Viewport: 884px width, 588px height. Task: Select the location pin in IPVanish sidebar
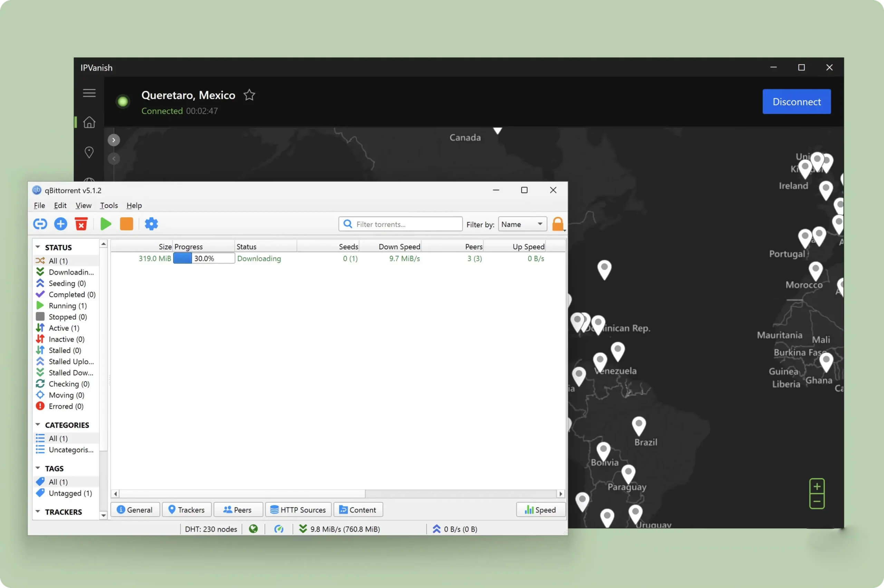point(89,152)
